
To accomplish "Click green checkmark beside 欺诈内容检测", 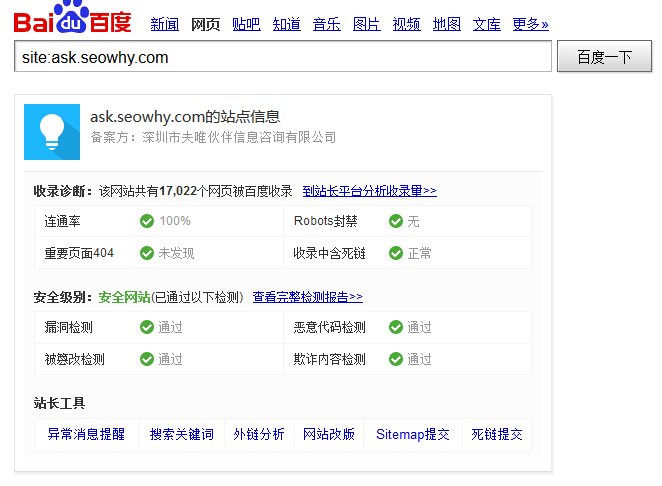I will tap(396, 359).
